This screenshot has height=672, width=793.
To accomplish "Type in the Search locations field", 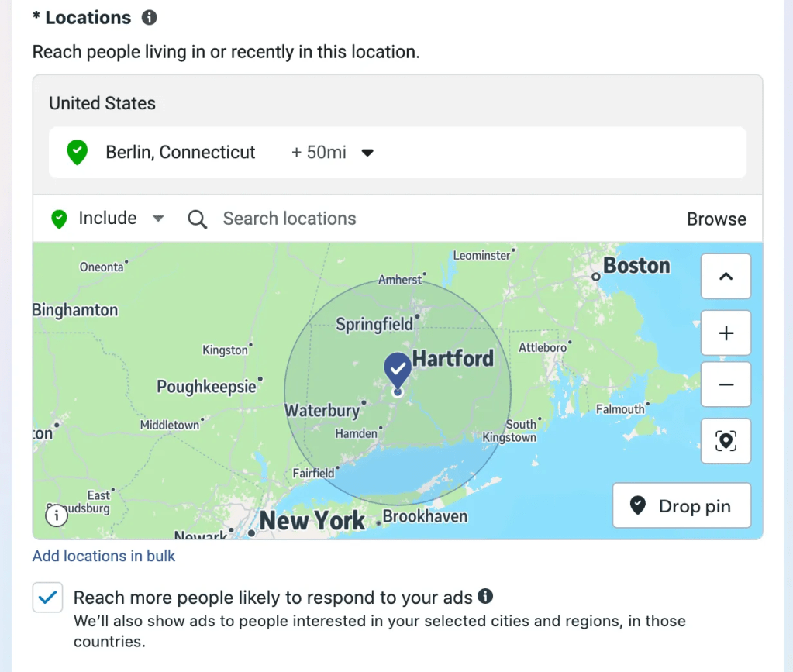I will point(388,219).
